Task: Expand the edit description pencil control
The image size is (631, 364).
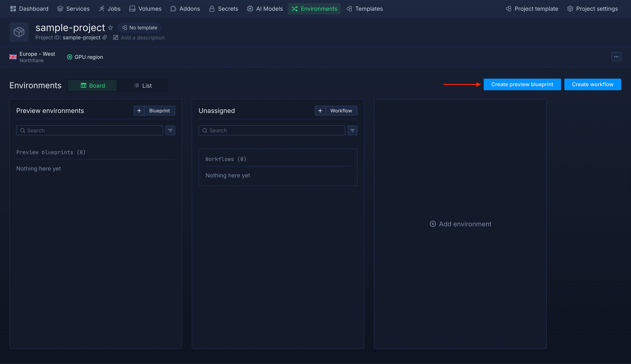Action: 116,37
